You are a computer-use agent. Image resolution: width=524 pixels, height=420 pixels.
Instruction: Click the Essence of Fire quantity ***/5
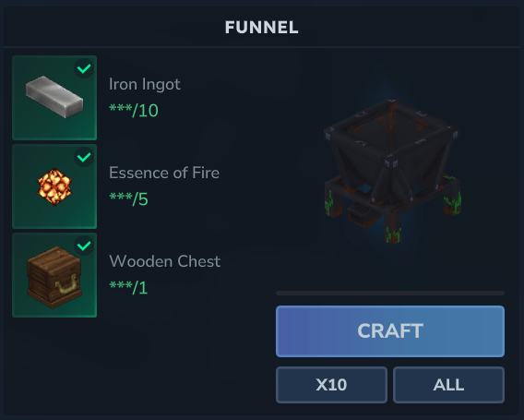[x=128, y=198]
